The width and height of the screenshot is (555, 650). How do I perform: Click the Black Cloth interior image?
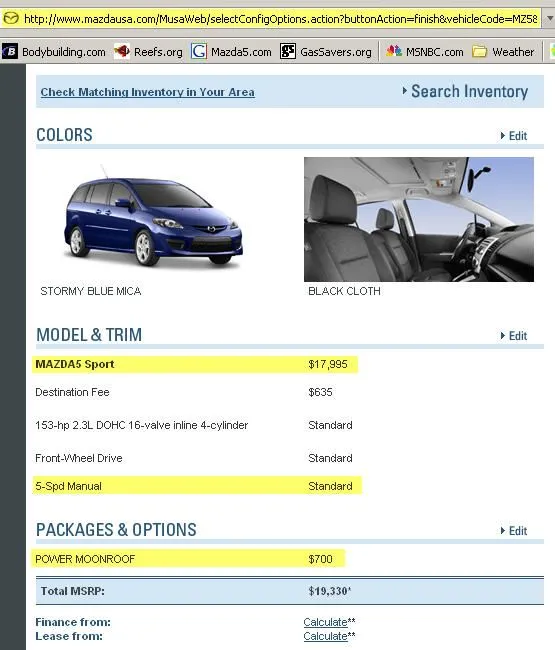[419, 219]
